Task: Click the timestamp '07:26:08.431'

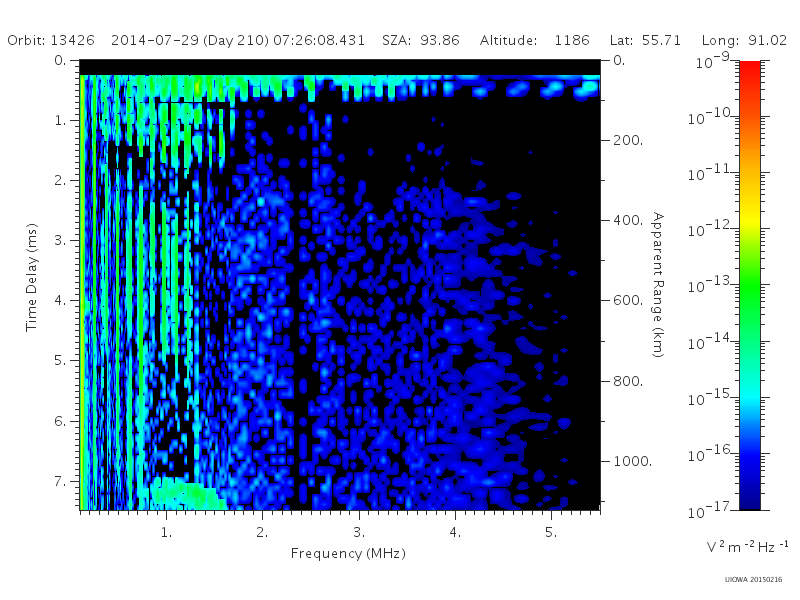Action: tap(319, 40)
